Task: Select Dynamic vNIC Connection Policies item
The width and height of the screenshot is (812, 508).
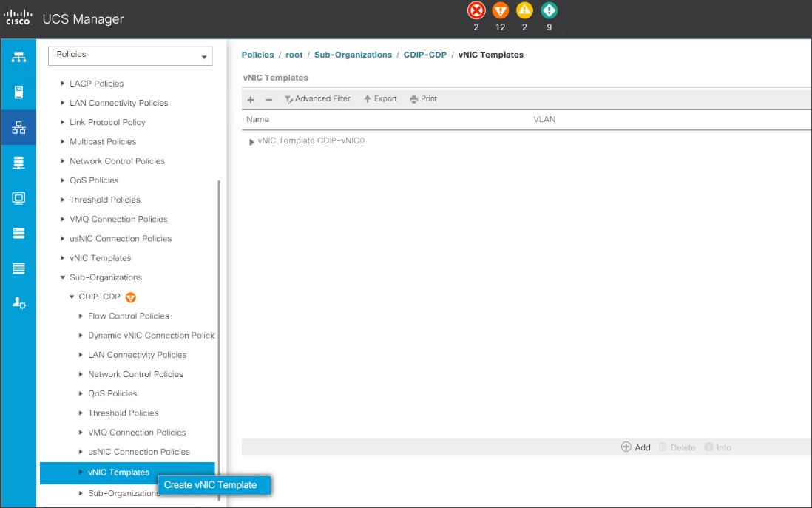Action: (152, 336)
